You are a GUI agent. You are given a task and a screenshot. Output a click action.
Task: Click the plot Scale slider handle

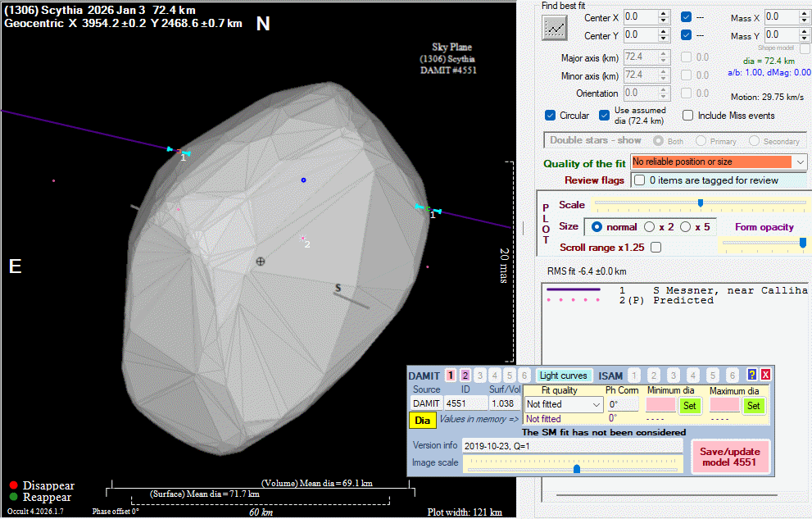pos(701,203)
